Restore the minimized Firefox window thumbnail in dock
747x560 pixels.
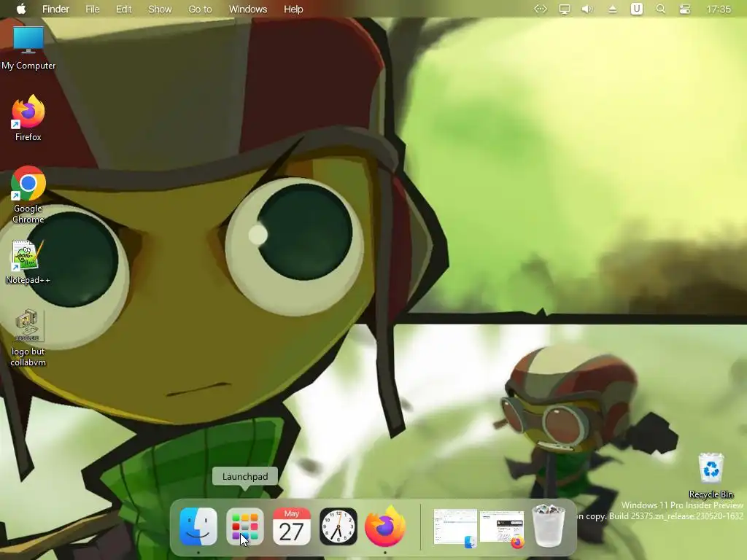coord(502,529)
